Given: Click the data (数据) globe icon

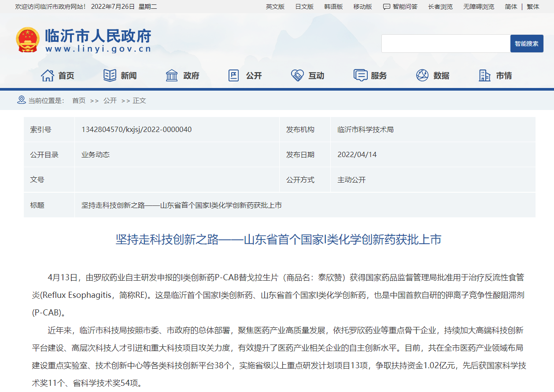Looking at the screenshot, I should point(422,76).
